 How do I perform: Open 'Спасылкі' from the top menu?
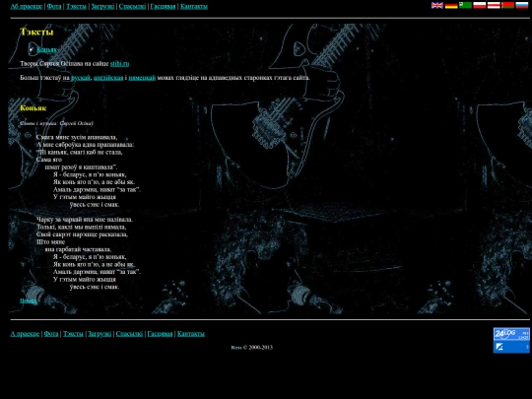(132, 7)
